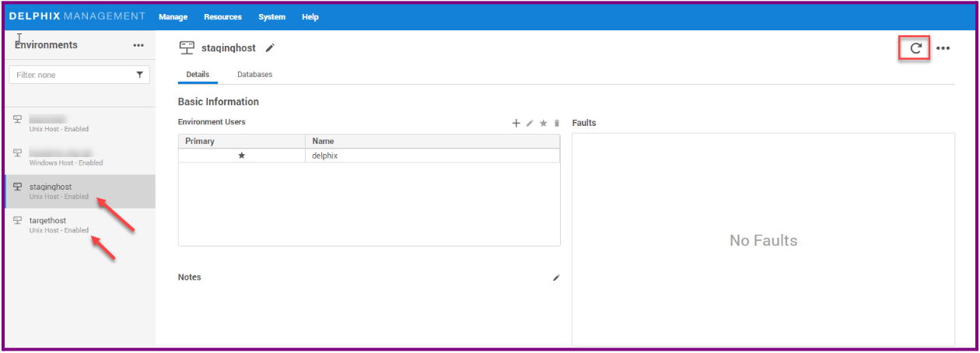This screenshot has height=353, width=980.
Task: Select the blurred Windows Host environment
Action: (x=62, y=156)
